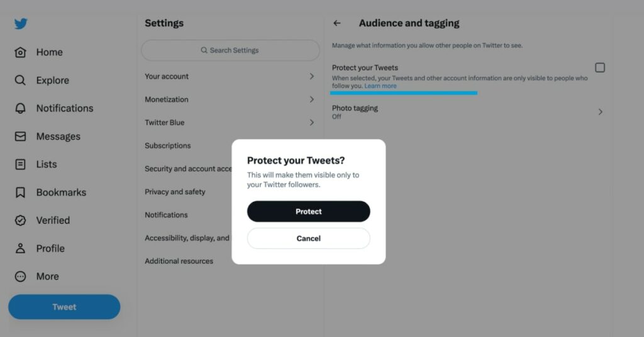Screen dimensions: 644x337
Task: Check the Protect your Tweets checkbox
Action: pos(600,67)
